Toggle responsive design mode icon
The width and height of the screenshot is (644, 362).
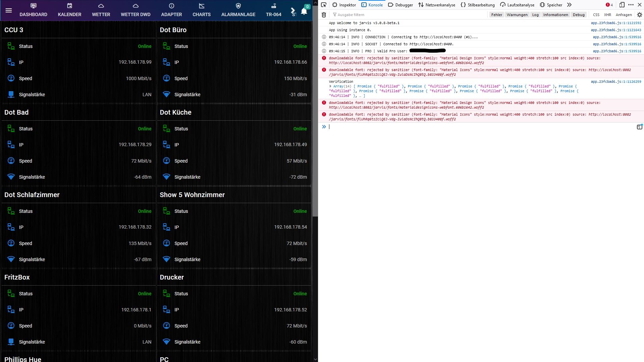622,5
